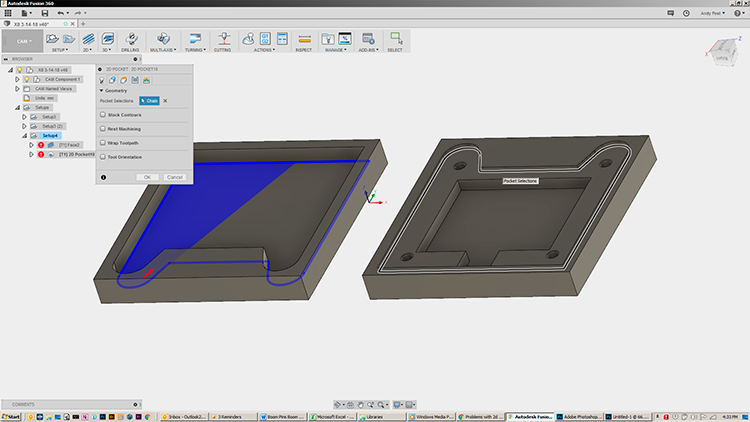The height and width of the screenshot is (422, 750).
Task: Click the Setup Sheet icon
Action: pyautogui.click(x=282, y=39)
